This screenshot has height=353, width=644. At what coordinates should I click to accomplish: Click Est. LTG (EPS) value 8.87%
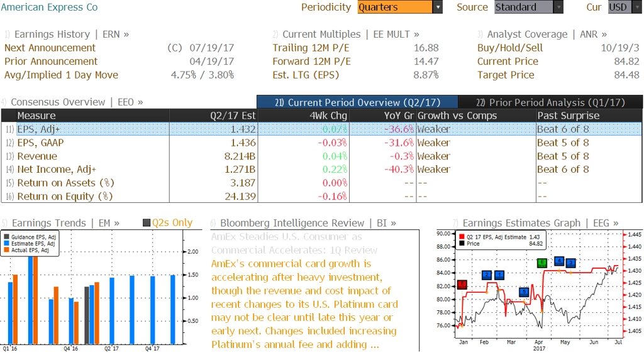(x=426, y=75)
